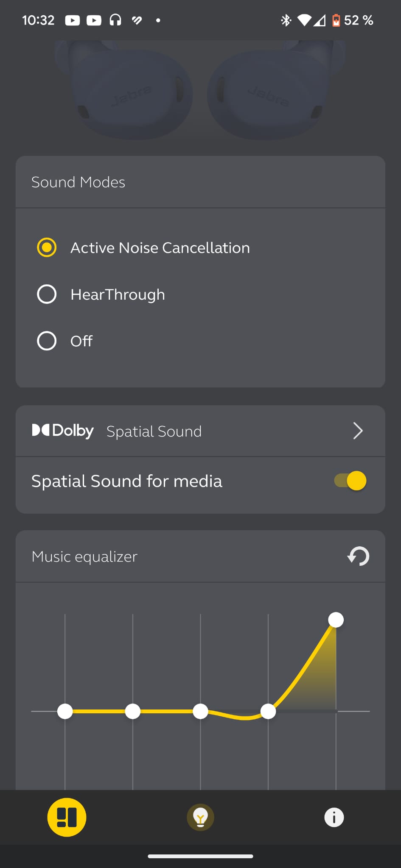Open Spatial Sound settings row
The width and height of the screenshot is (401, 868).
coord(200,431)
